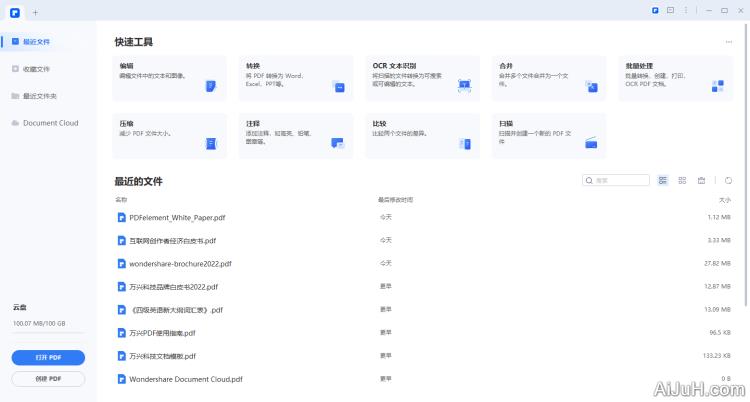
Task: Open a new tab with the plus icon
Action: coord(35,12)
